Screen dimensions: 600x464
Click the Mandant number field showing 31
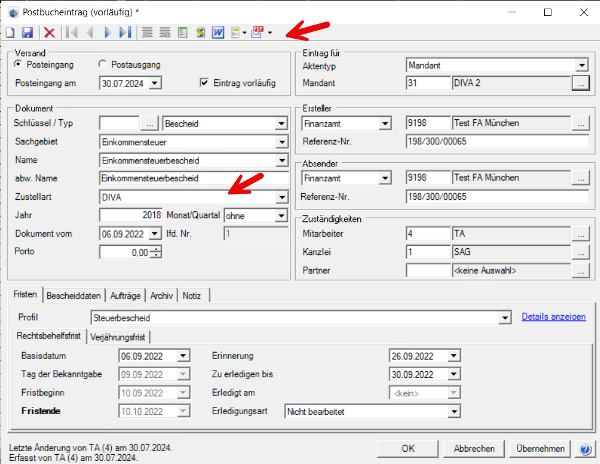(428, 83)
